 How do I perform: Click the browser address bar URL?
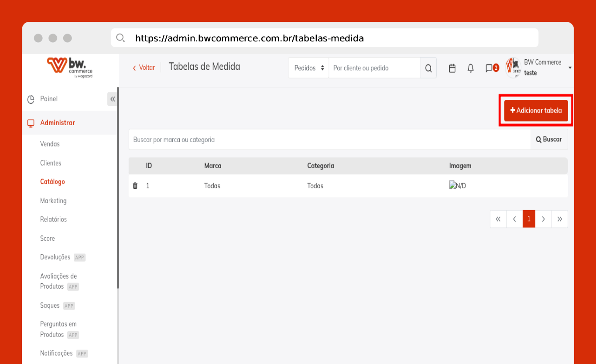(x=249, y=38)
